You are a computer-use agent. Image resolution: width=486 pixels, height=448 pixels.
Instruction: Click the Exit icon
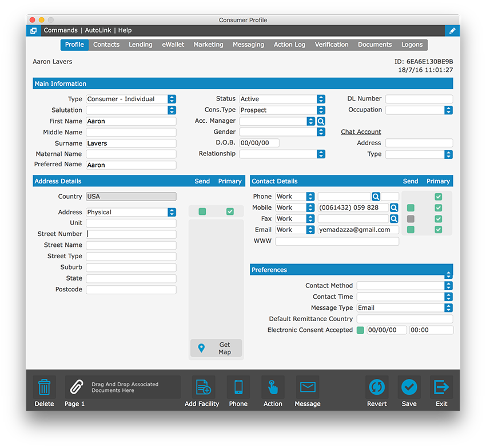click(441, 387)
